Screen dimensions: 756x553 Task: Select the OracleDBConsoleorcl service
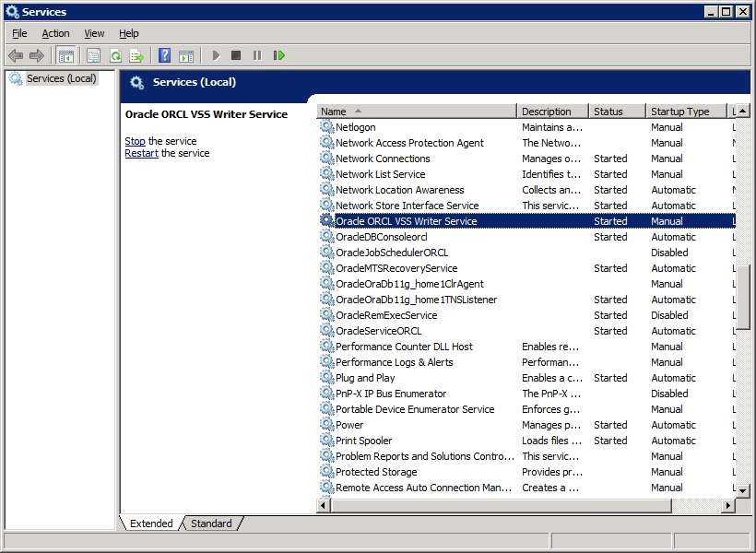click(x=526, y=237)
